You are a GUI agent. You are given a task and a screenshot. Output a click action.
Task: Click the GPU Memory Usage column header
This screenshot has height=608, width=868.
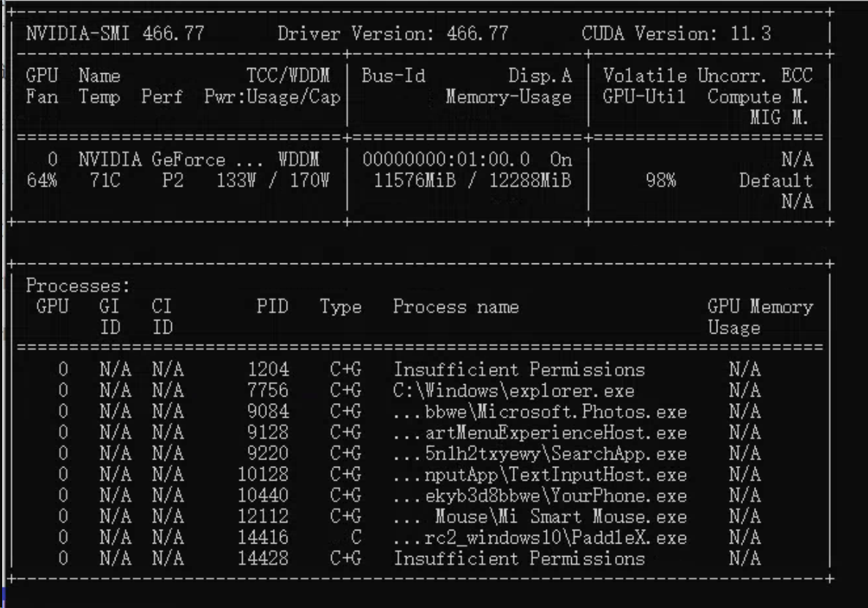(760, 318)
